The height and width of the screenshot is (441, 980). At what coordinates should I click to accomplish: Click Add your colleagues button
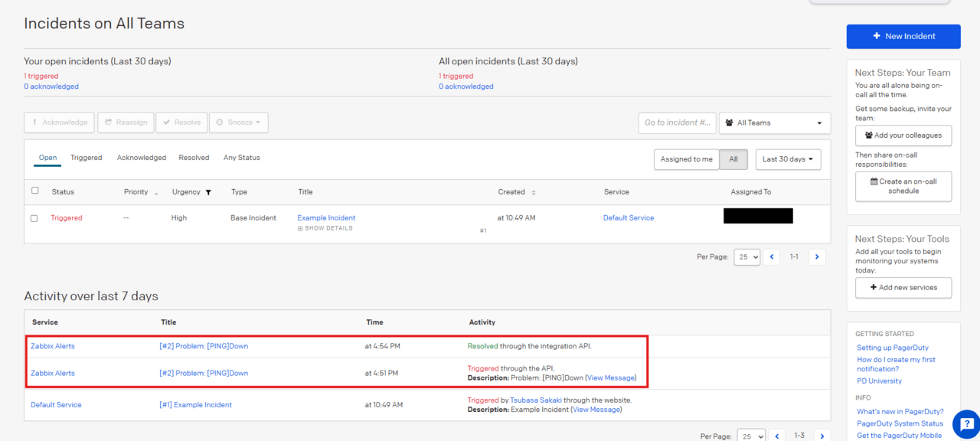[903, 136]
